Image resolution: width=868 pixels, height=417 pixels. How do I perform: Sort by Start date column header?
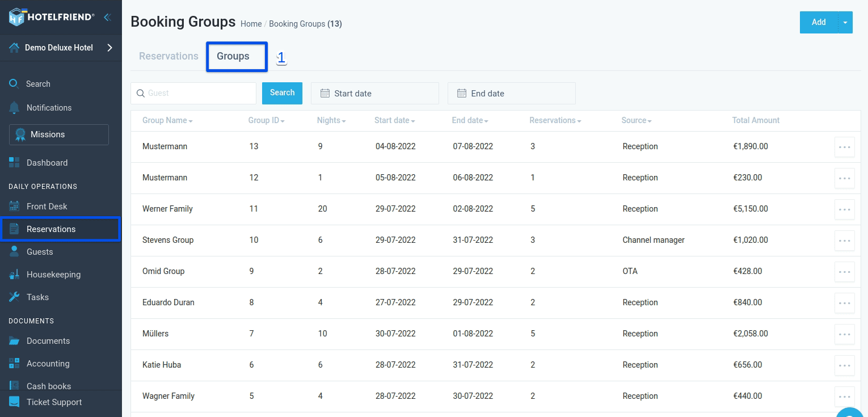point(395,120)
